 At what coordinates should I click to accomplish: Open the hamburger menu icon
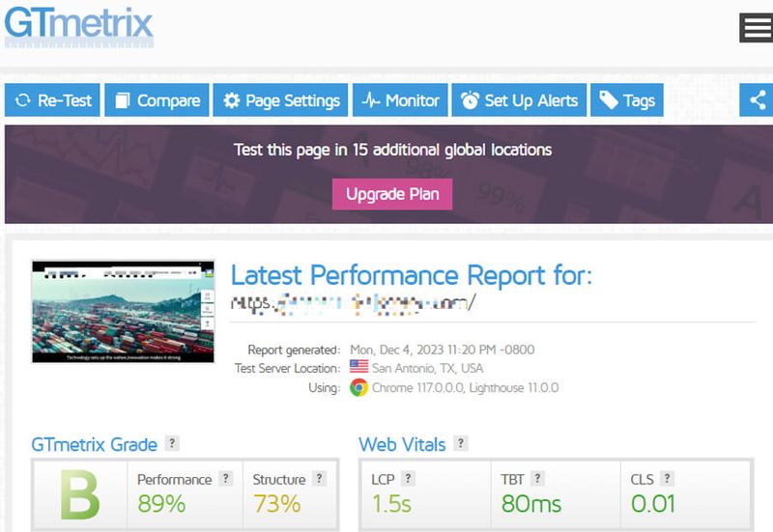coord(757,28)
